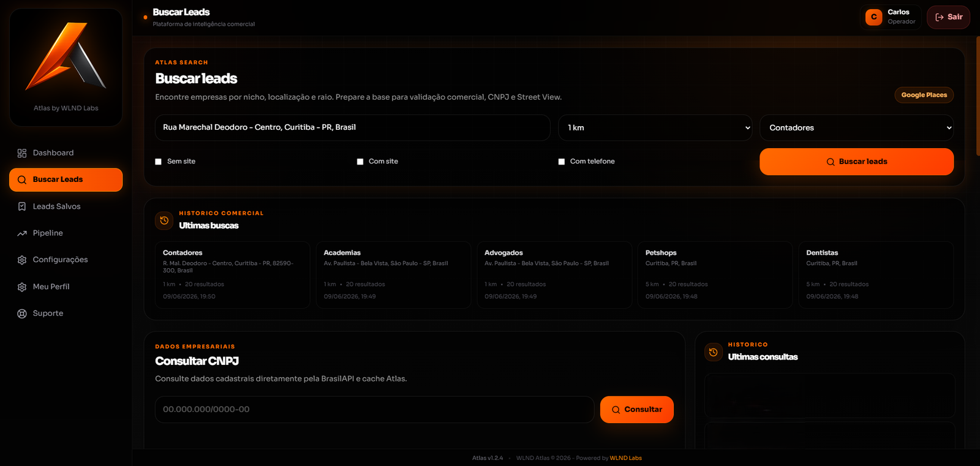Click the orange C avatar for Carlos
Screen dimensions: 980x466
(x=874, y=17)
